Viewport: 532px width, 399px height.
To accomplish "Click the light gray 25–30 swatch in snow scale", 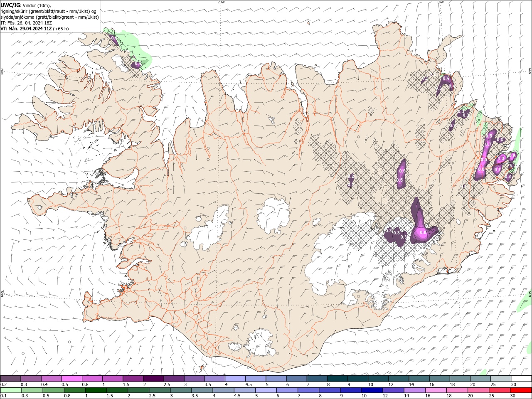I will (x=501, y=379).
